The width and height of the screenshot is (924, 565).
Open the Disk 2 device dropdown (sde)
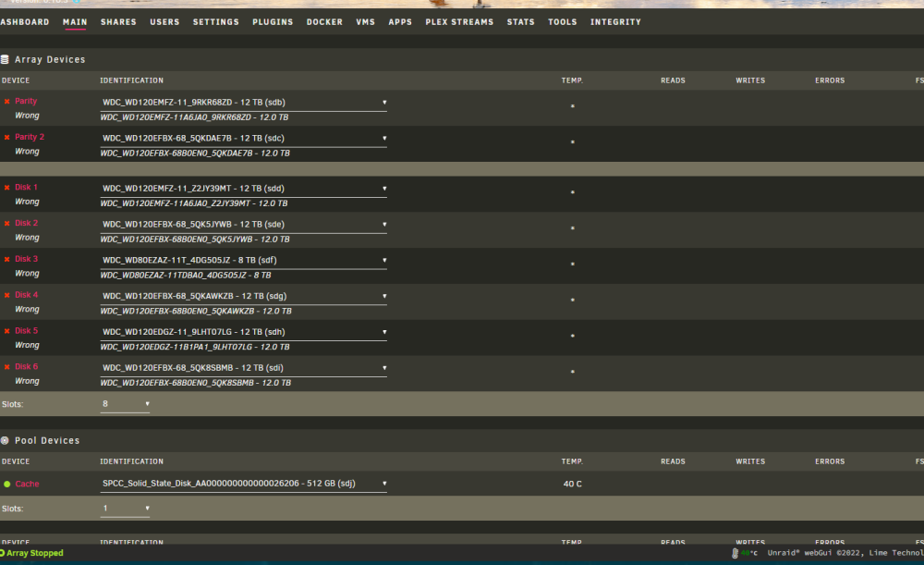[x=243, y=225]
